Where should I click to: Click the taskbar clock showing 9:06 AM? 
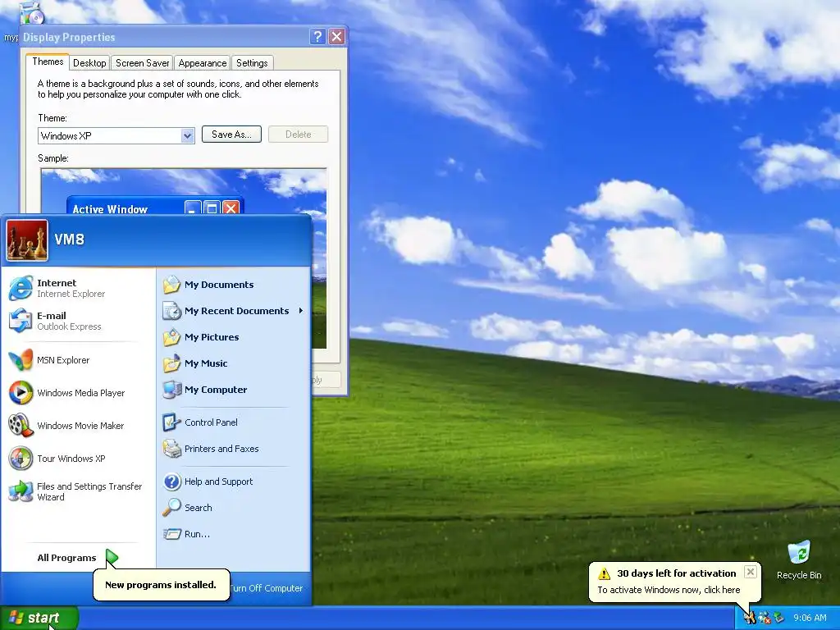pyautogui.click(x=810, y=618)
